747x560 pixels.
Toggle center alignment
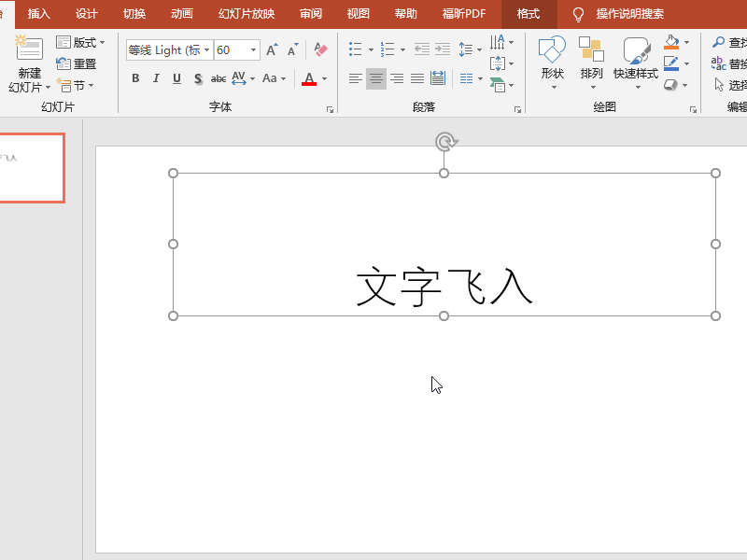pos(376,78)
